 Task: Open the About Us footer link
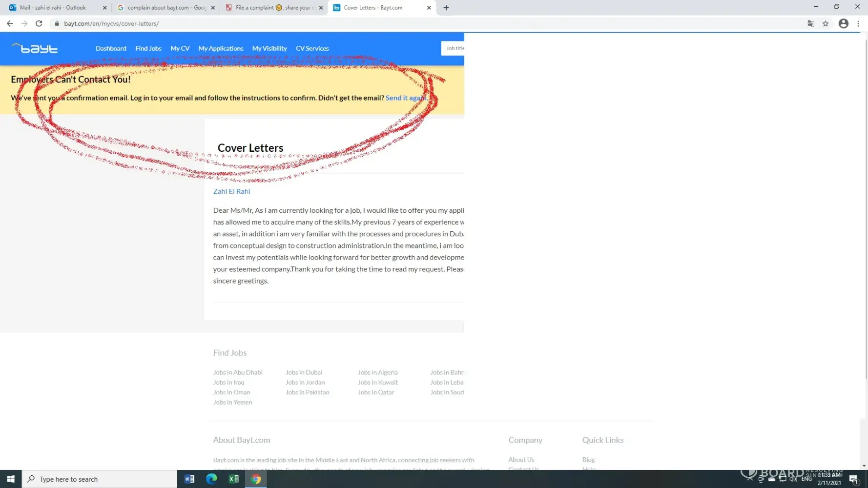(521, 460)
